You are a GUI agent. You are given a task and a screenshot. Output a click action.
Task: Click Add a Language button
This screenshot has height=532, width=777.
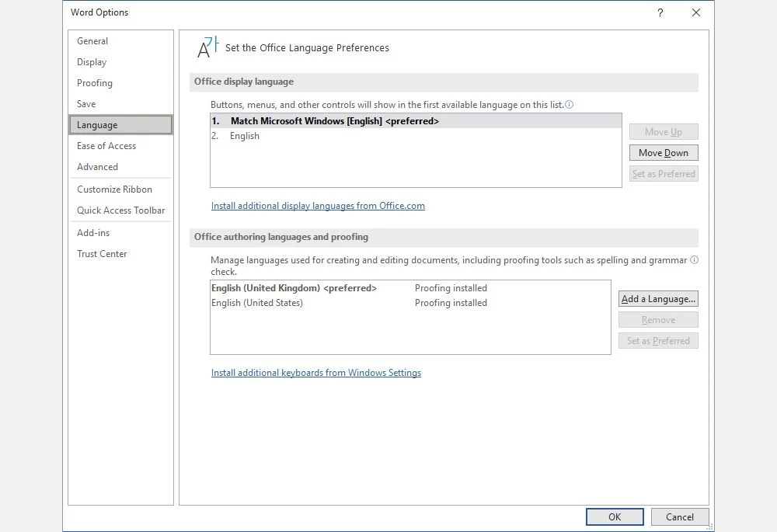pyautogui.click(x=658, y=299)
